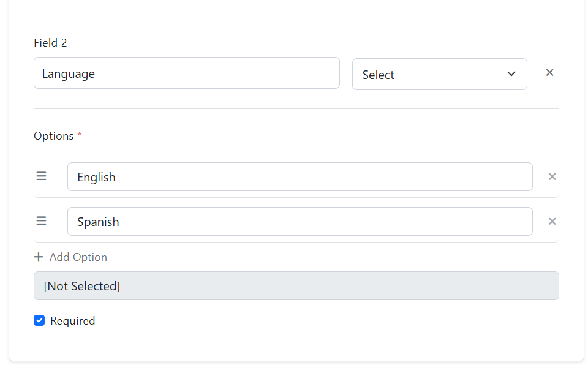This screenshot has height=365, width=588.
Task: Click into the Spanish option text box
Action: 300,222
